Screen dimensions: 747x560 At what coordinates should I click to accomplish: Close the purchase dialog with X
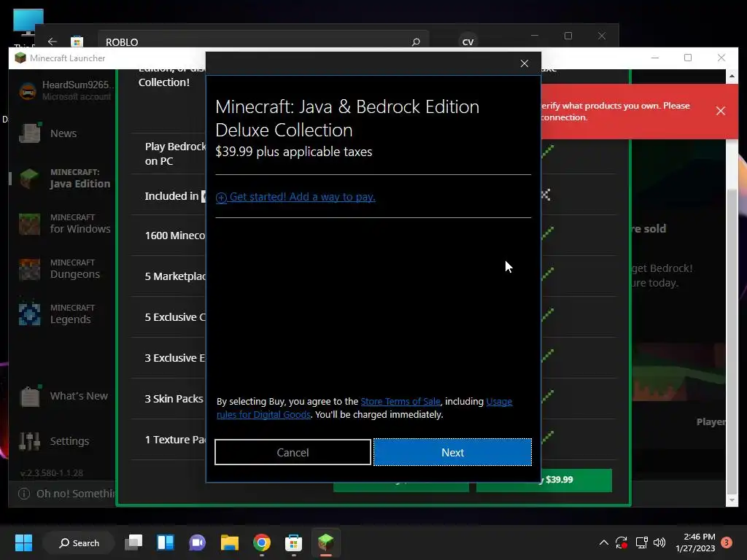[524, 64]
